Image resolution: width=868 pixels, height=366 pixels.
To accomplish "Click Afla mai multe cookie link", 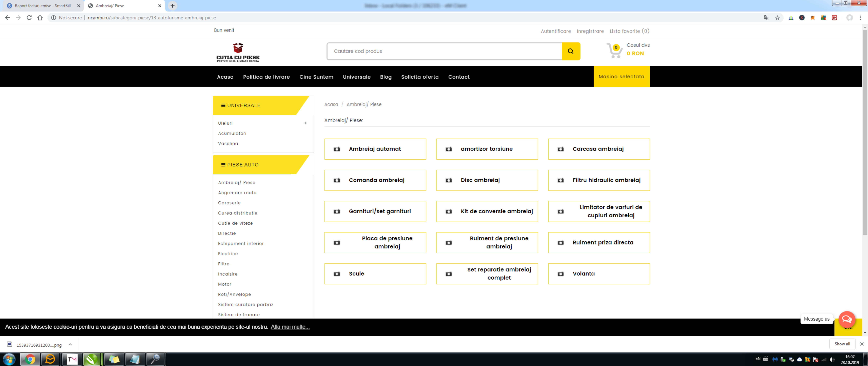I will click(290, 327).
